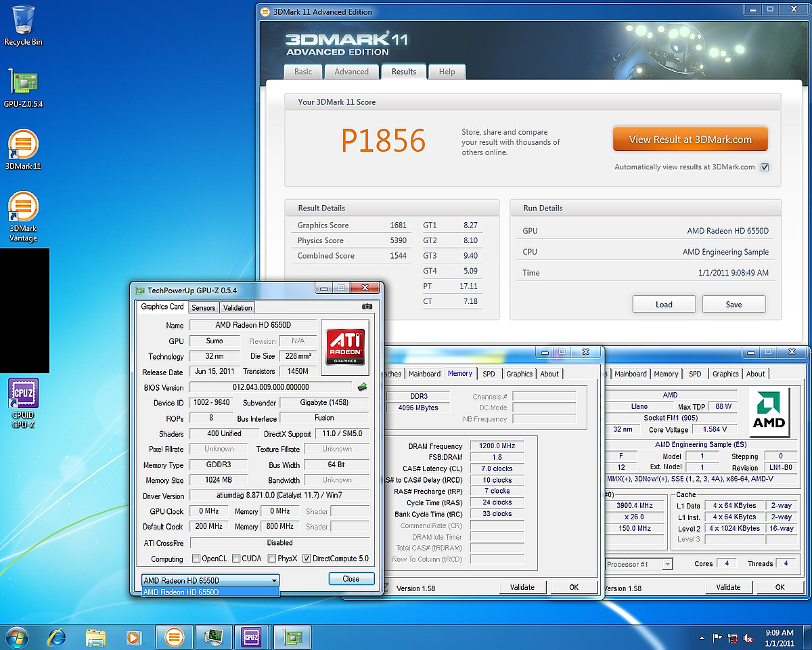Click the 3DMark 11 title bar icon
The image size is (812, 650).
click(265, 12)
